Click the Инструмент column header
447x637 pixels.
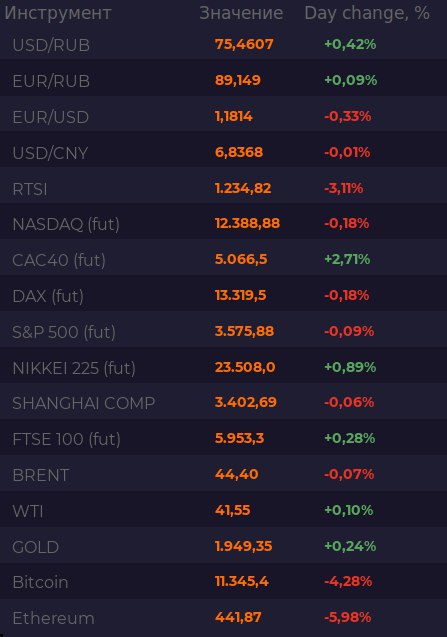(x=58, y=13)
